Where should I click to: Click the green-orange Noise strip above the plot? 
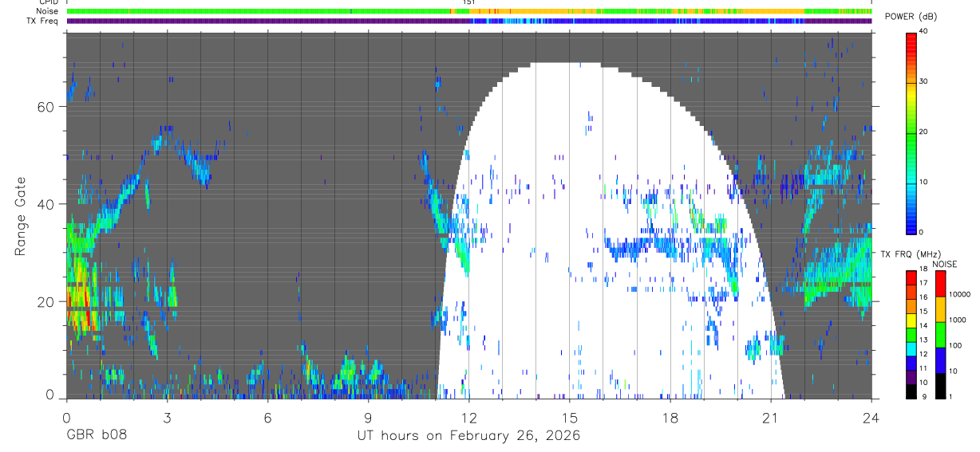(x=469, y=11)
